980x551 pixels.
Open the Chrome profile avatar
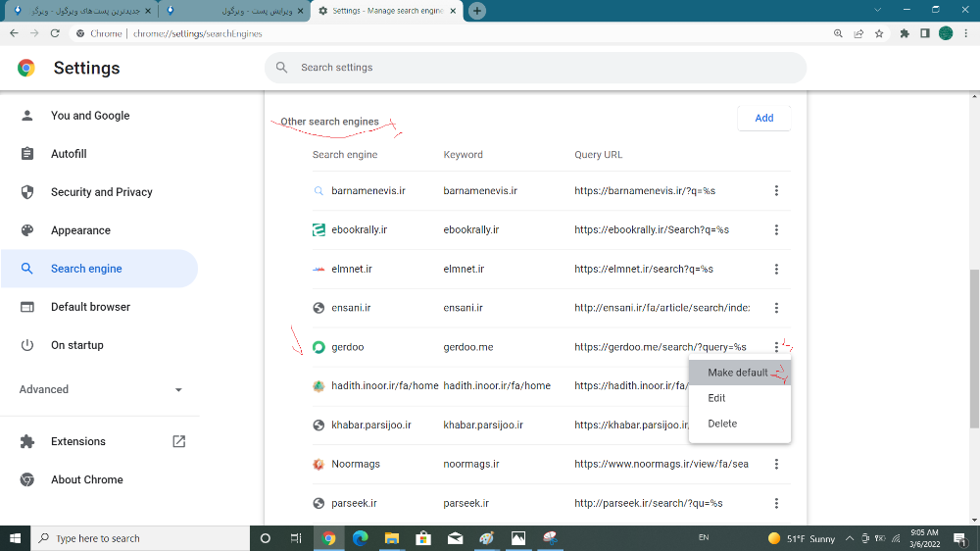(946, 33)
